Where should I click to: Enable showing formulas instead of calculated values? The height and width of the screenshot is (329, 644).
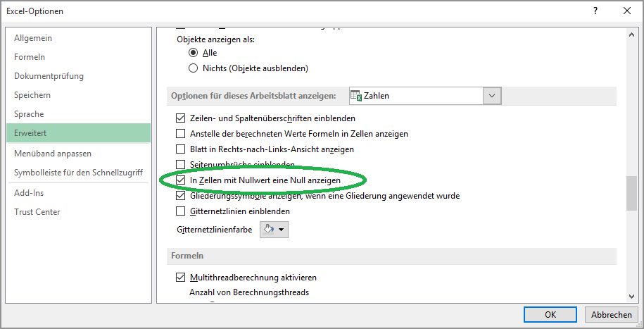tap(180, 134)
